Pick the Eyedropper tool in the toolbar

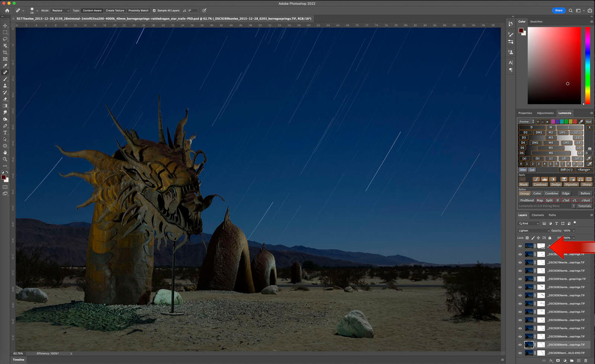tap(5, 66)
